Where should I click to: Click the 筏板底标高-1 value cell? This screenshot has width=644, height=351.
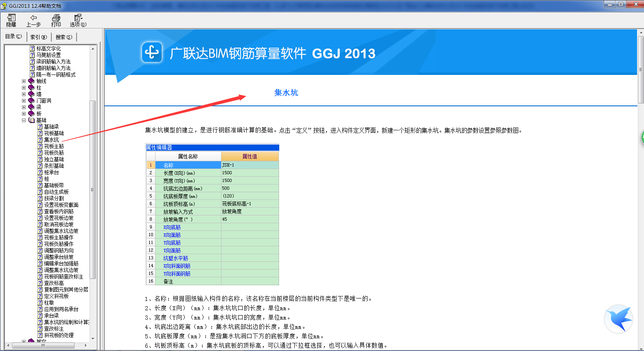tap(250, 204)
